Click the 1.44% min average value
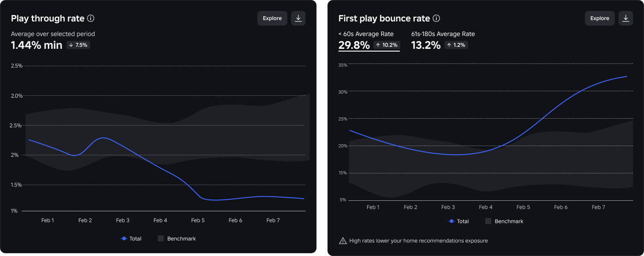The image size is (644, 256). tap(36, 45)
